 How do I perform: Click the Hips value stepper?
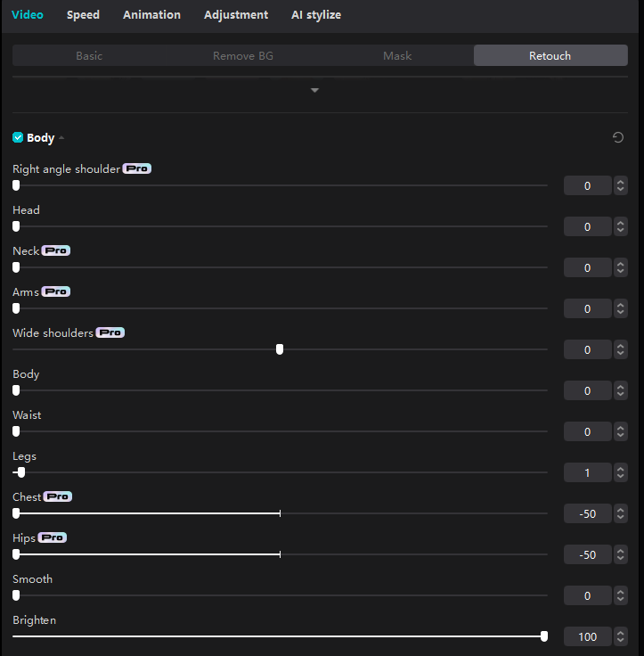(x=621, y=554)
